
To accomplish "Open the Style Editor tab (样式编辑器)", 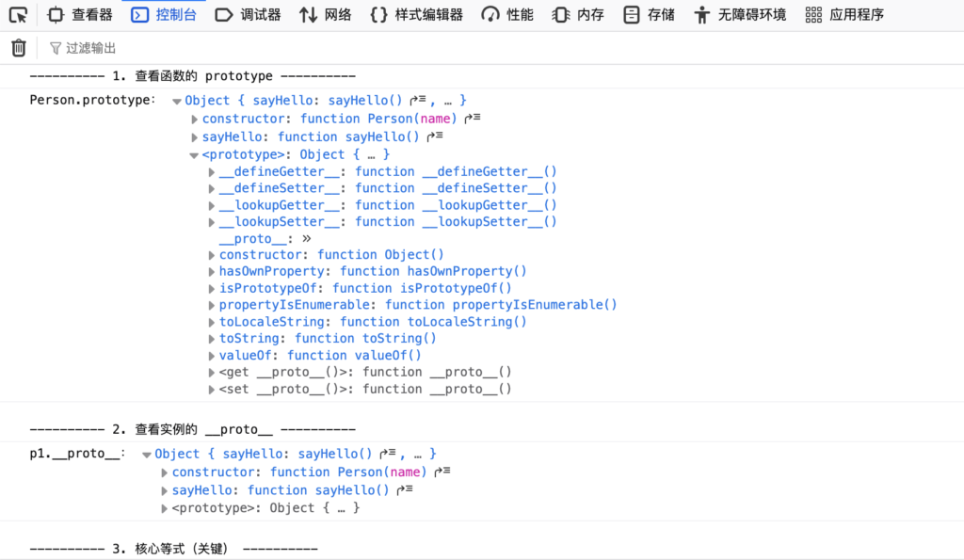I will point(416,14).
